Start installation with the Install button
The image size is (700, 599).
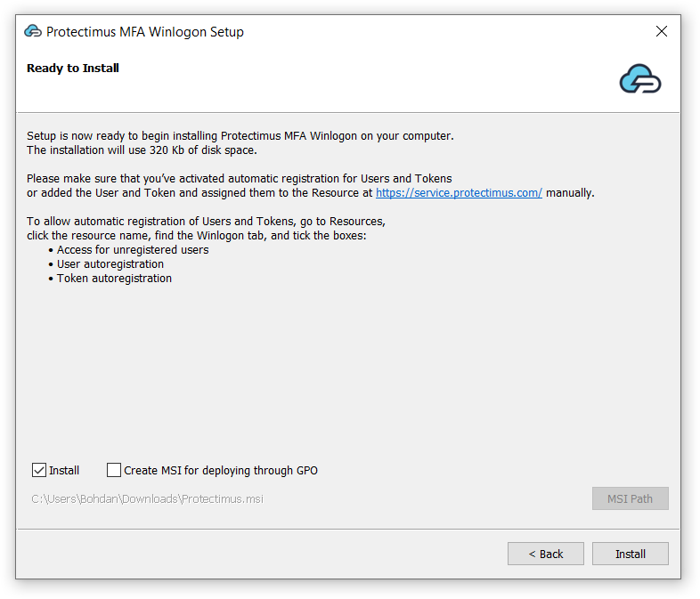630,554
